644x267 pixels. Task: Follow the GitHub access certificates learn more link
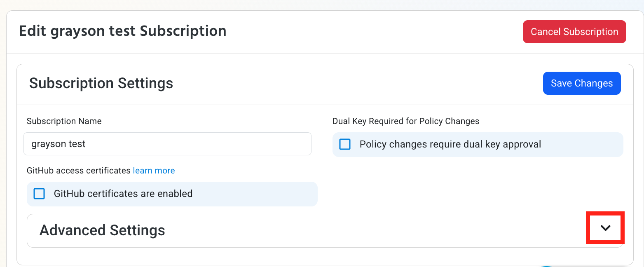click(154, 170)
